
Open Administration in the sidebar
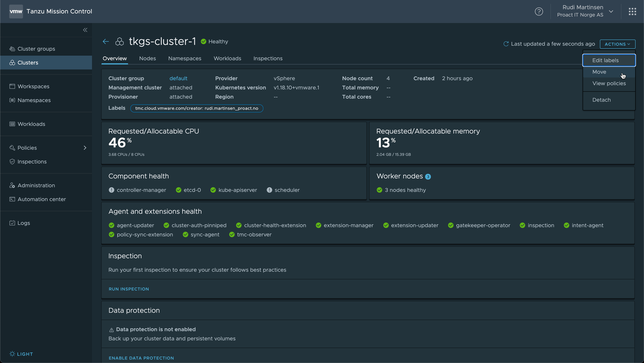coord(46,185)
